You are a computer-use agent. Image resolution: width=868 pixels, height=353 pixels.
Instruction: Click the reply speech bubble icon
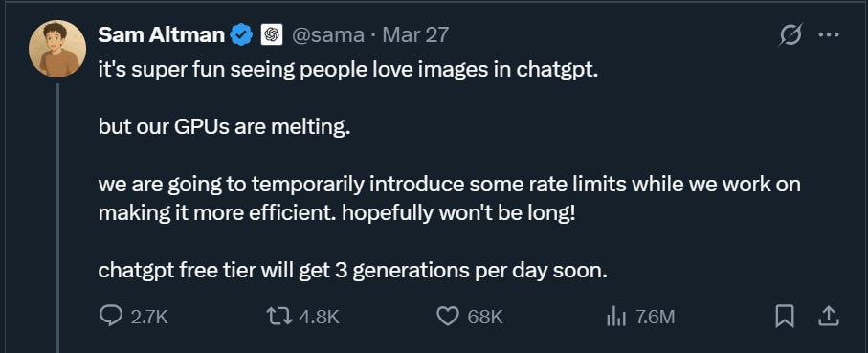pos(111,317)
